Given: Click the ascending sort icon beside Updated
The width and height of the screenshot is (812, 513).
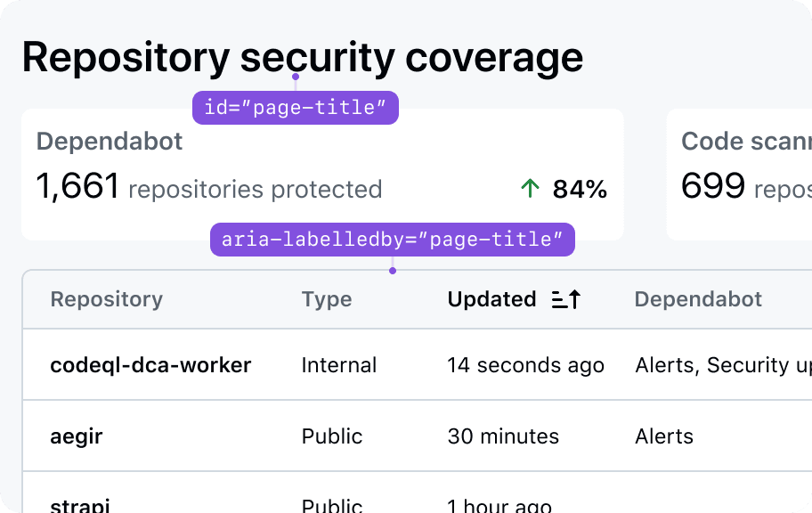Looking at the screenshot, I should tap(566, 300).
